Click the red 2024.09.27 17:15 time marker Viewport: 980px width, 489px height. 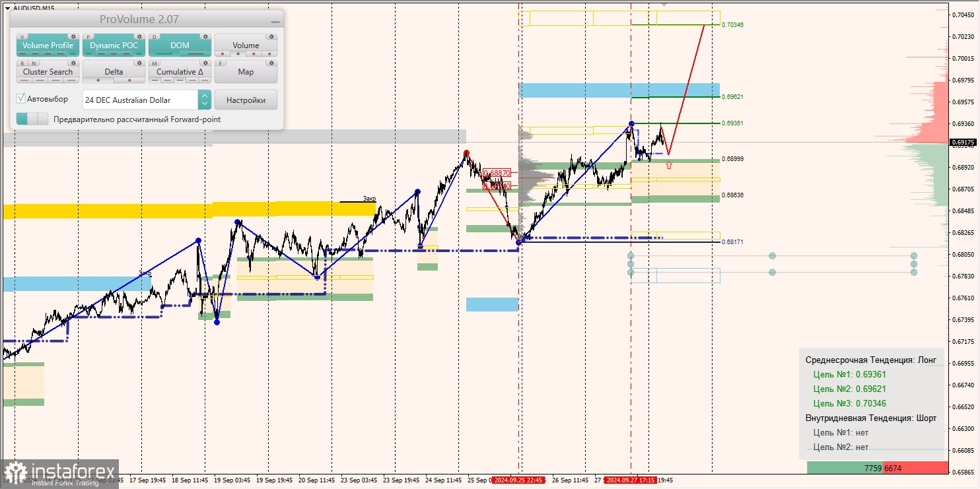[x=631, y=480]
